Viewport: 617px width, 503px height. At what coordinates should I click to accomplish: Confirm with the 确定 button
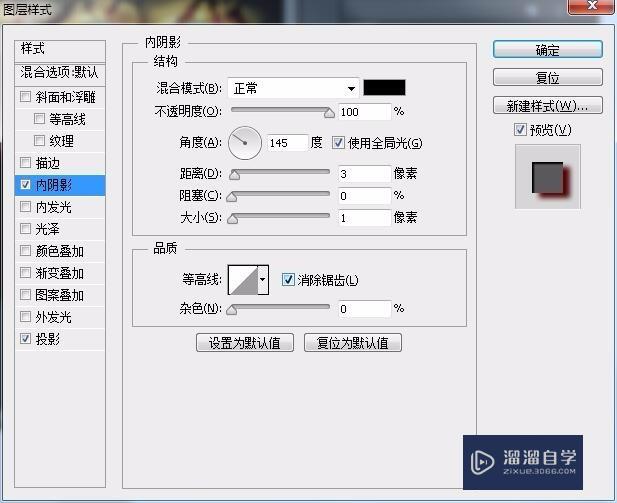click(547, 50)
